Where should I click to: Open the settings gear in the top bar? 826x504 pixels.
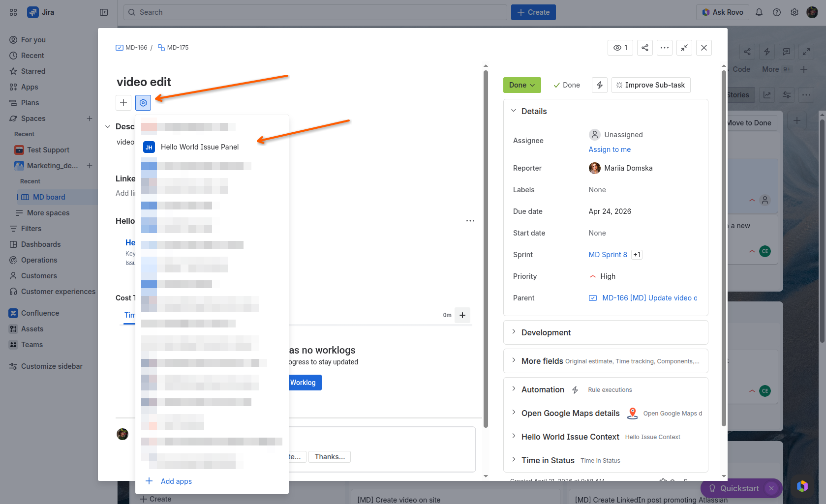pyautogui.click(x=795, y=12)
